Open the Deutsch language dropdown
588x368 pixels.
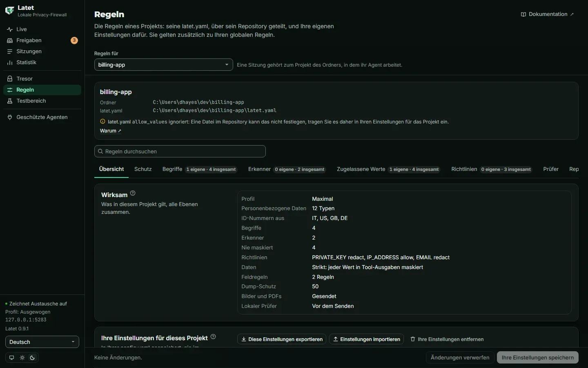tap(42, 342)
